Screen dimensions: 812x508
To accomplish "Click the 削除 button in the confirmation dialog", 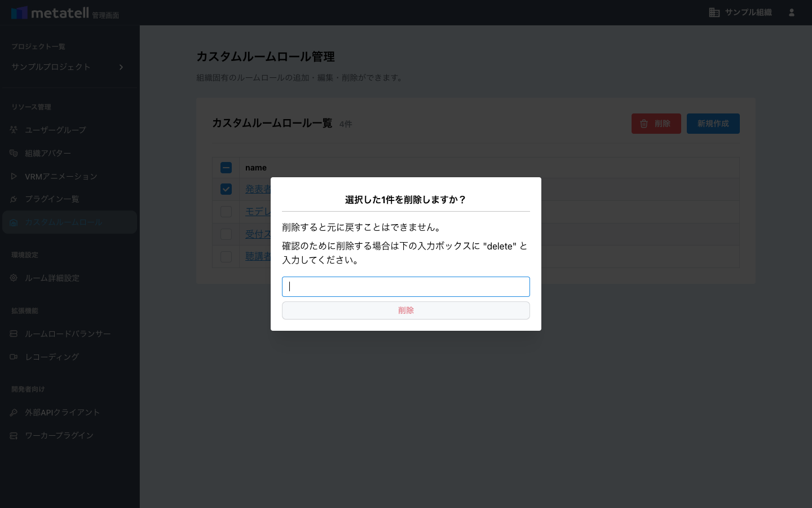I will click(x=406, y=310).
